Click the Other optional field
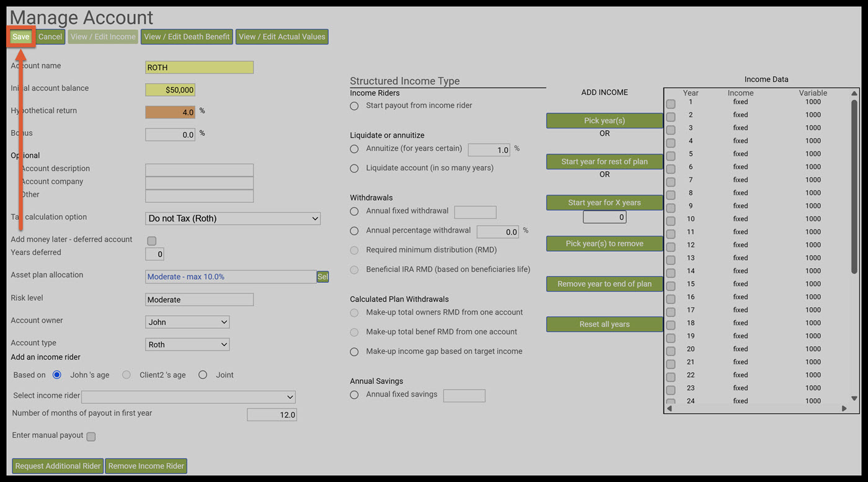This screenshot has height=482, width=868. (x=199, y=196)
